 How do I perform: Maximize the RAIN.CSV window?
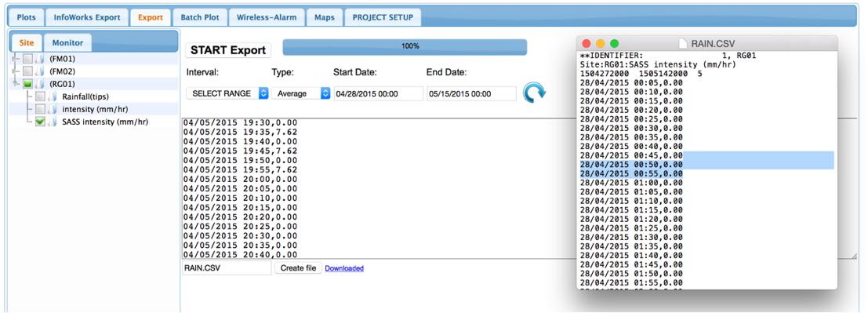(x=614, y=43)
